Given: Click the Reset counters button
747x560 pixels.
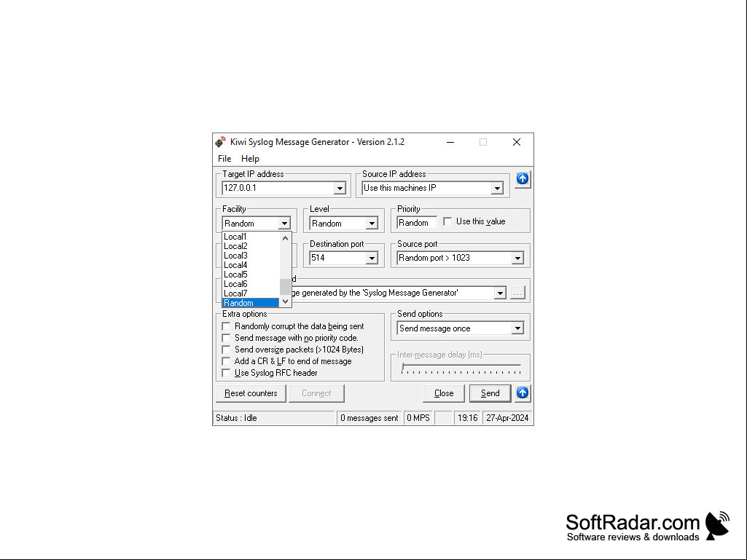Looking at the screenshot, I should pos(251,393).
